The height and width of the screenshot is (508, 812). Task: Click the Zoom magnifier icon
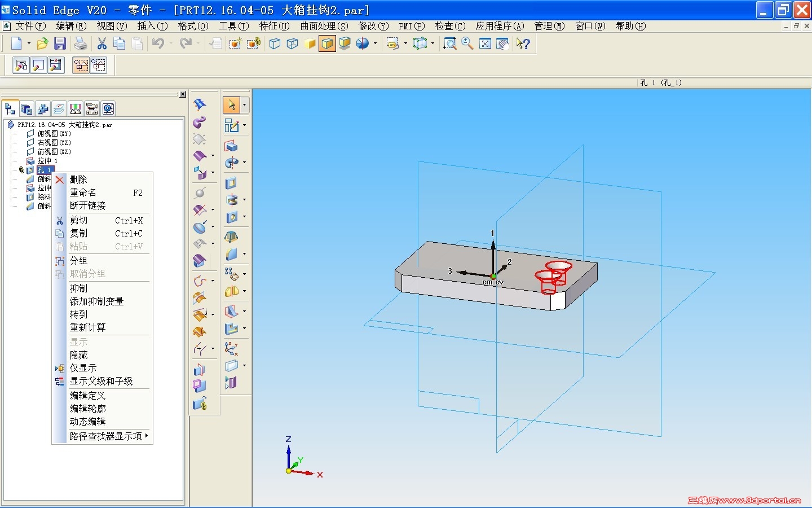click(x=467, y=43)
